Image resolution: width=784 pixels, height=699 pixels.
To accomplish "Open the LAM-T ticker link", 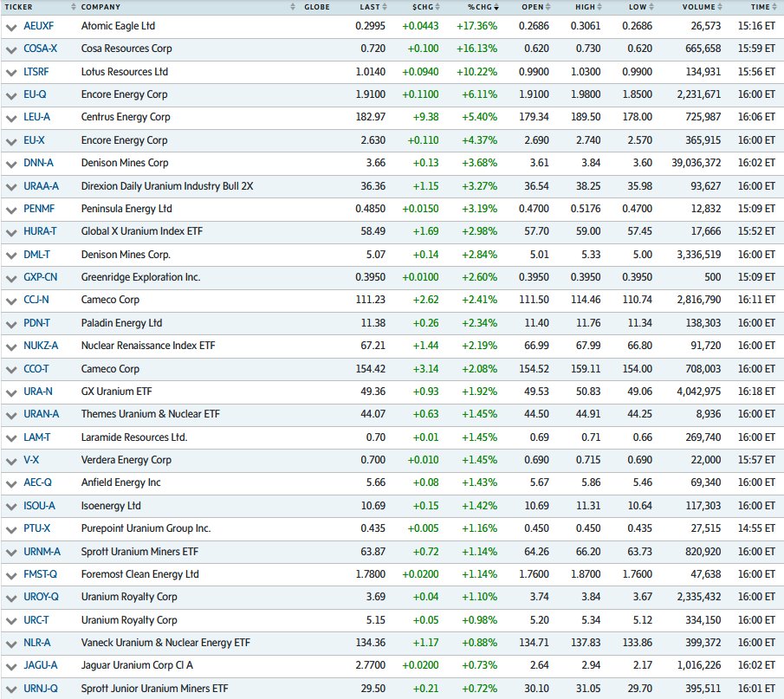I will pyautogui.click(x=37, y=437).
